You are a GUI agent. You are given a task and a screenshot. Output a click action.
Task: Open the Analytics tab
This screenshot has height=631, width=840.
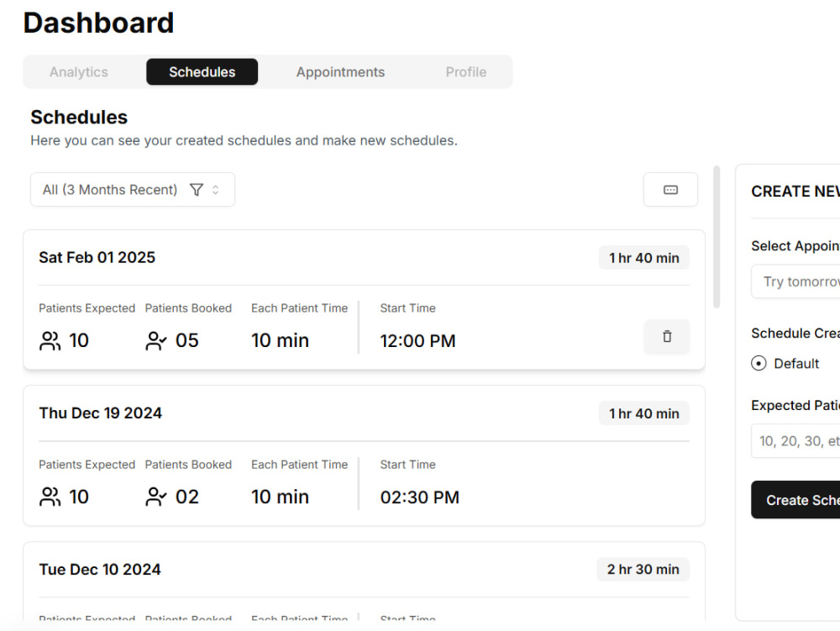78,71
